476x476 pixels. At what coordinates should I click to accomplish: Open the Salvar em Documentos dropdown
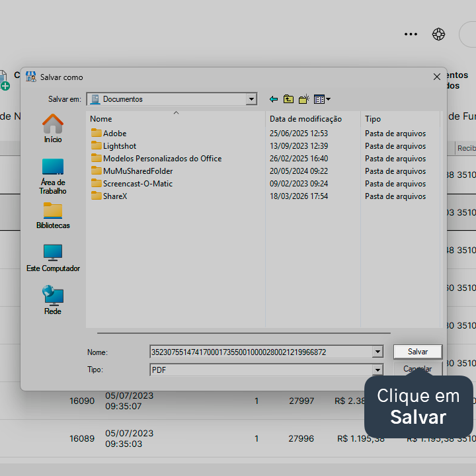251,99
